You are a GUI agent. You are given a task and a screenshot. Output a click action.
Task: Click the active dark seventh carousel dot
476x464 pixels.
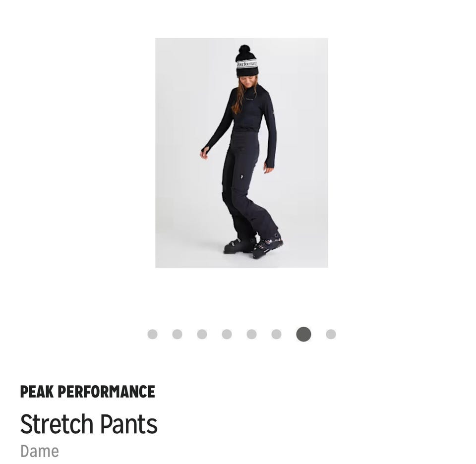303,334
